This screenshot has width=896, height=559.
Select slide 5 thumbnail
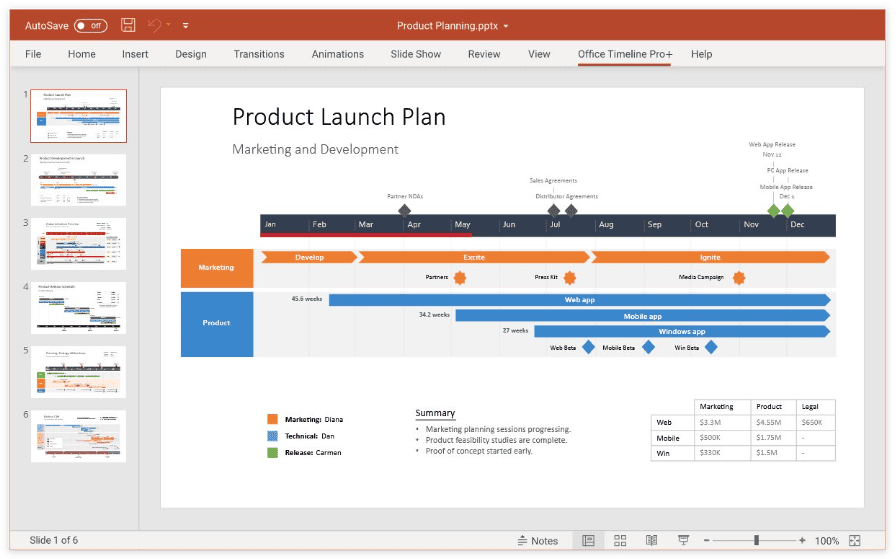pos(78,372)
